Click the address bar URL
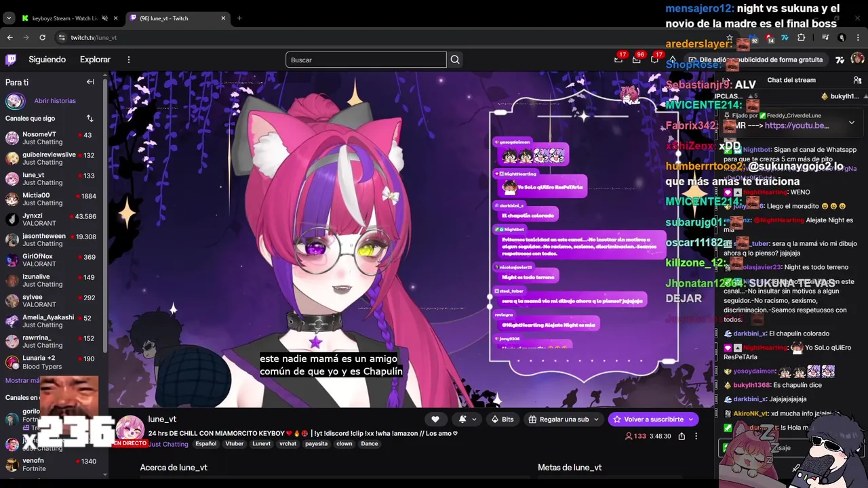Viewport: 868px width, 488px height. point(94,37)
